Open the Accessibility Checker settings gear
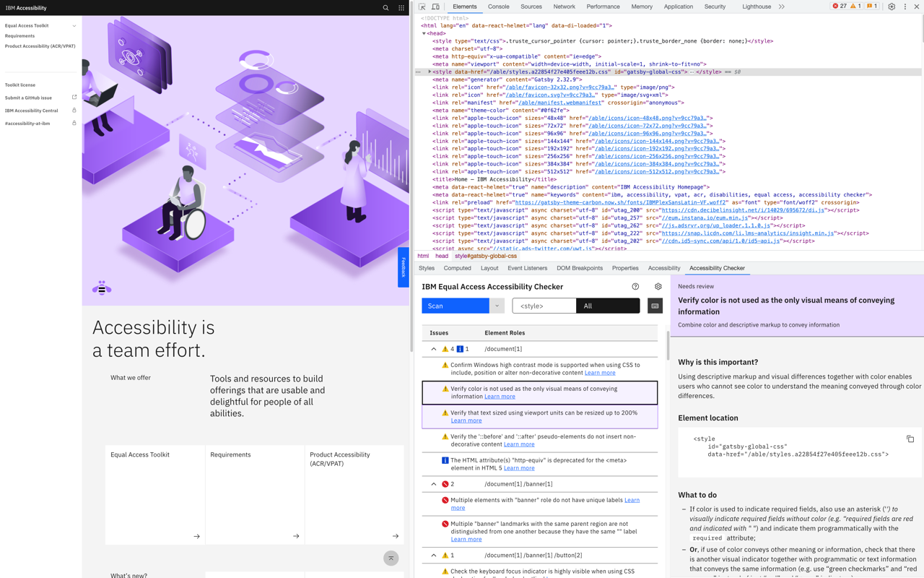 click(x=658, y=286)
